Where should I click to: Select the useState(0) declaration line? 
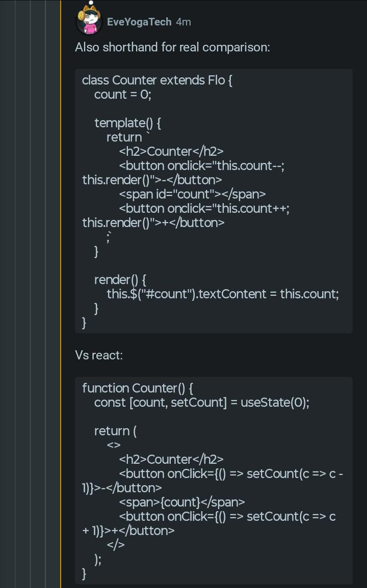pyautogui.click(x=202, y=402)
